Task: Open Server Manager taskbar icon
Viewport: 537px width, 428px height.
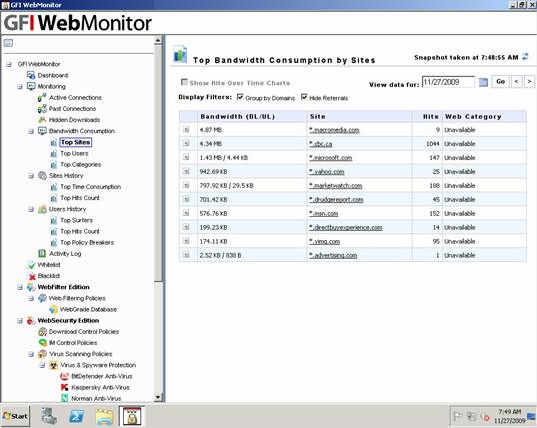Action: [x=49, y=416]
